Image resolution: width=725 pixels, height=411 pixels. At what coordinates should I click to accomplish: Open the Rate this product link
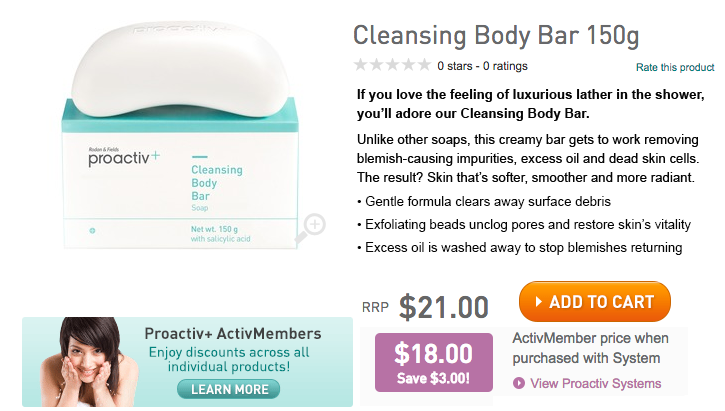click(675, 67)
